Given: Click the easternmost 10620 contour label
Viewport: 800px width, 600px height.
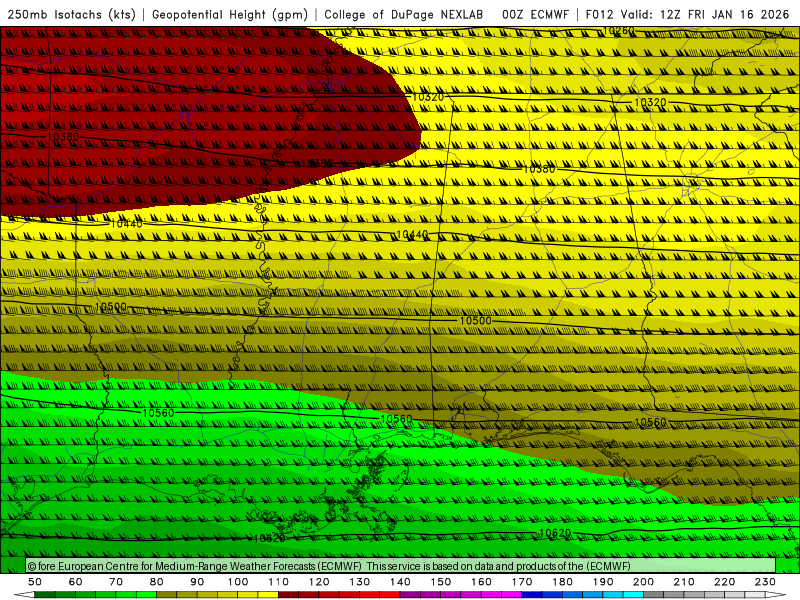Looking at the screenshot, I should point(555,533).
